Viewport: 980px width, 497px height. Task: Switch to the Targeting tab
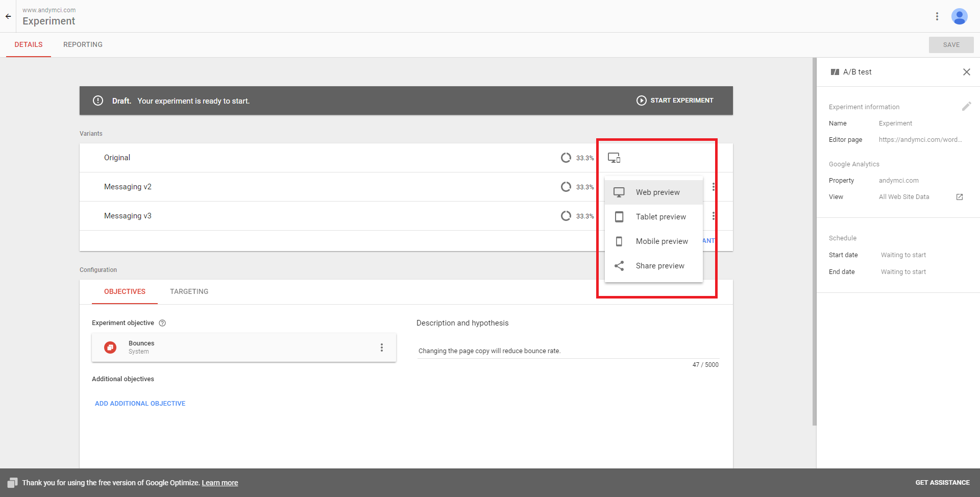click(189, 291)
